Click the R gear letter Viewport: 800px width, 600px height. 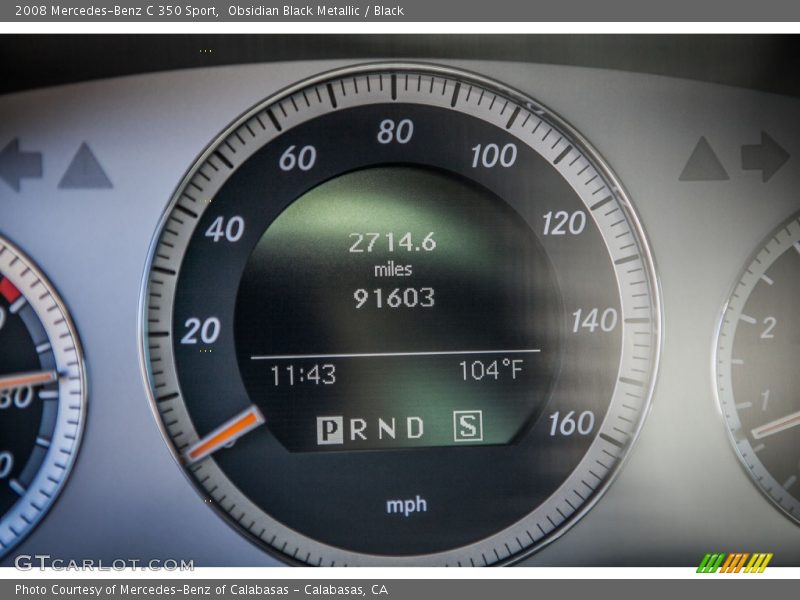[x=358, y=429]
